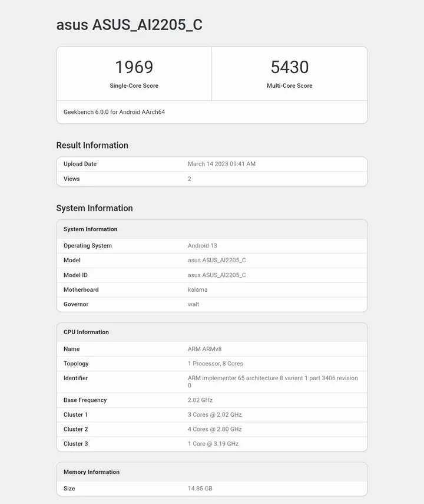Click the 1969 single-core score value
The width and height of the screenshot is (424, 504).
tap(134, 67)
